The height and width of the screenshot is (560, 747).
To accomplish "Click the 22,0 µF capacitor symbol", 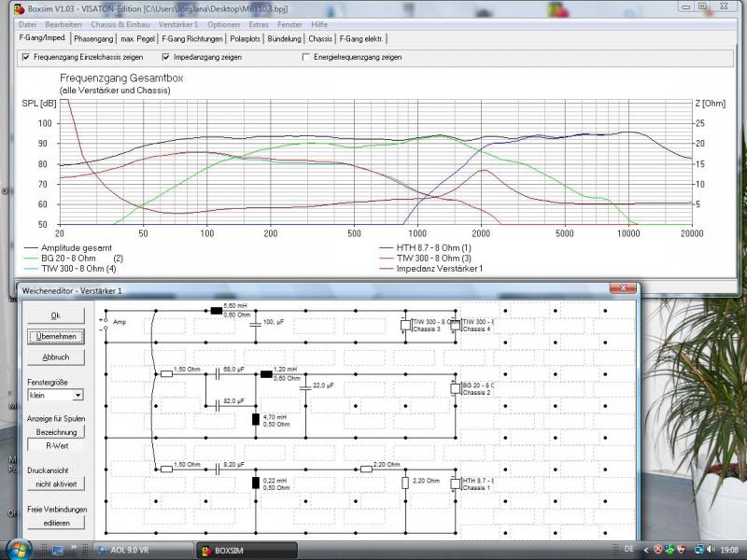I will (305, 386).
